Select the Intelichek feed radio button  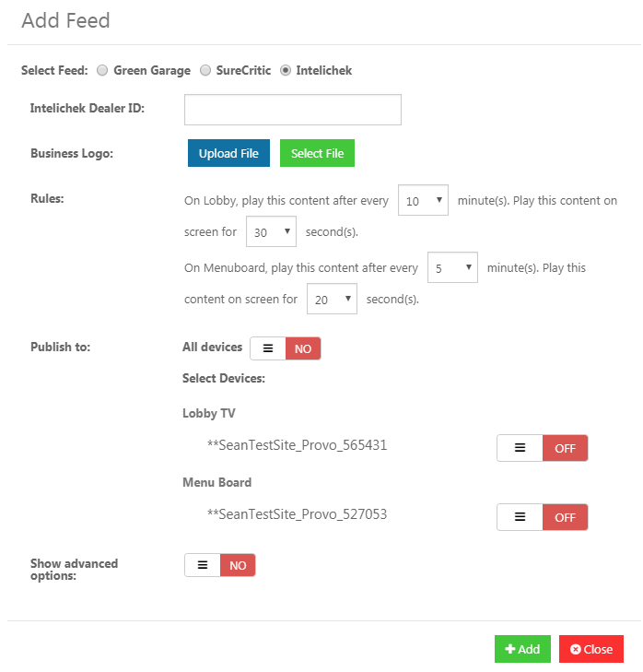[286, 70]
